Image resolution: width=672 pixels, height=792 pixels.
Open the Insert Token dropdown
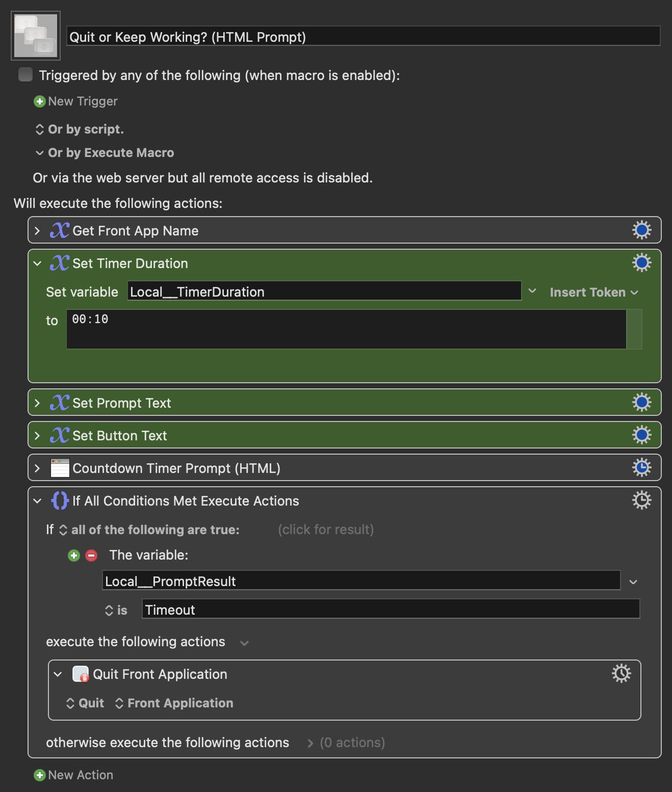(x=594, y=293)
